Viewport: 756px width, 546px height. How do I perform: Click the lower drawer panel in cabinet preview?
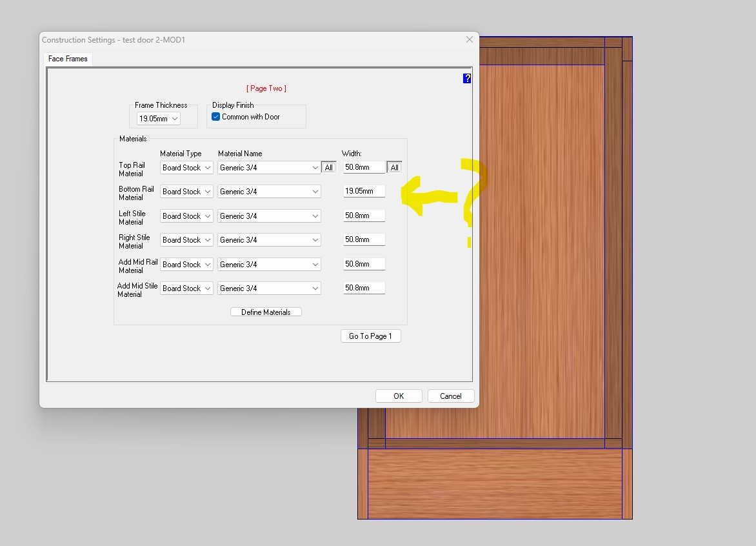click(495, 484)
